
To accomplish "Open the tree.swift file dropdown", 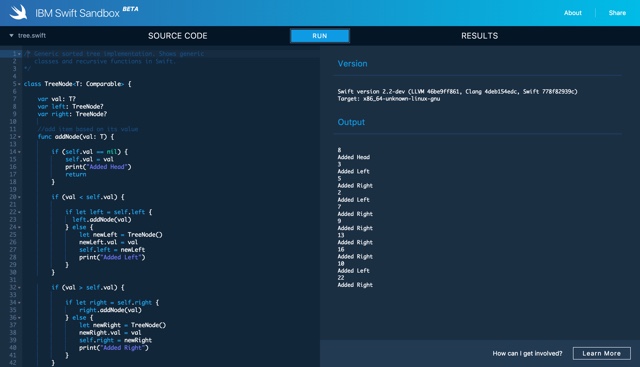I will click(27, 36).
